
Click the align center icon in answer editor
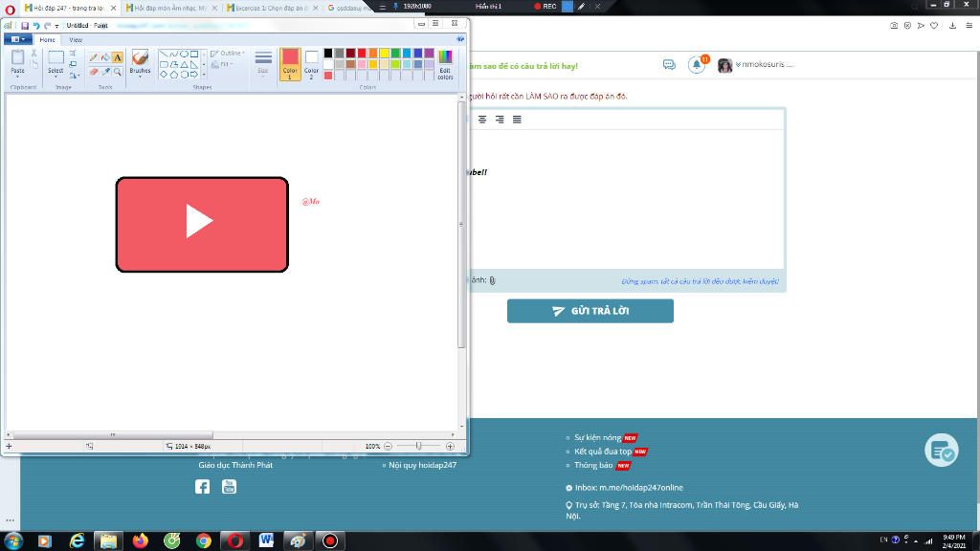click(482, 120)
